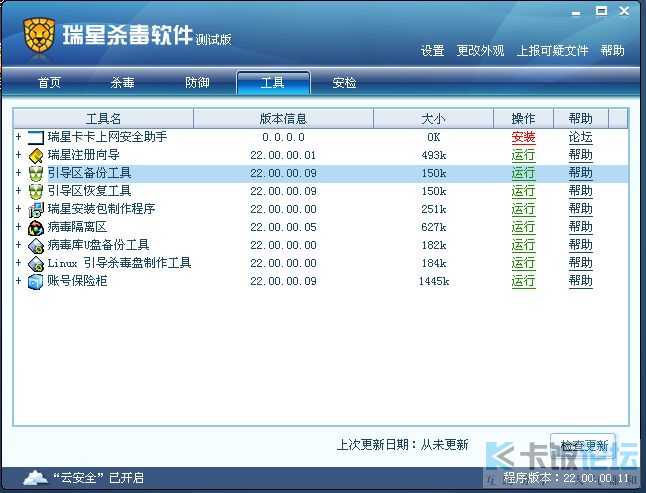Expand the 引导区备份工具 row
The width and height of the screenshot is (646, 493).
coord(18,173)
